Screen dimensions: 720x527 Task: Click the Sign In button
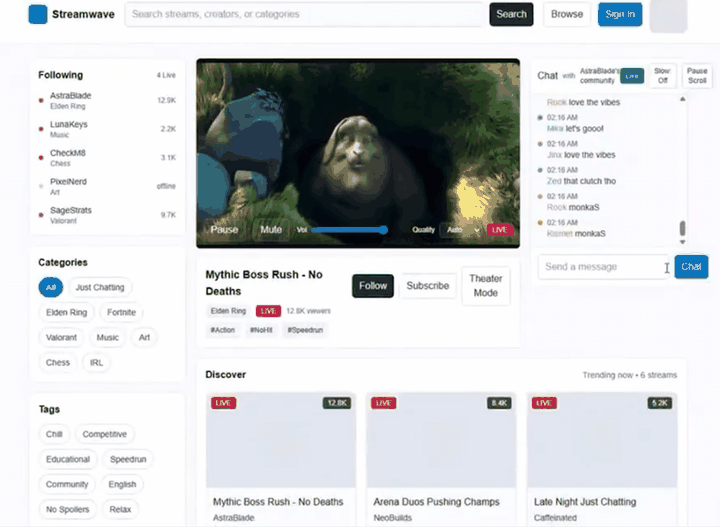point(620,14)
